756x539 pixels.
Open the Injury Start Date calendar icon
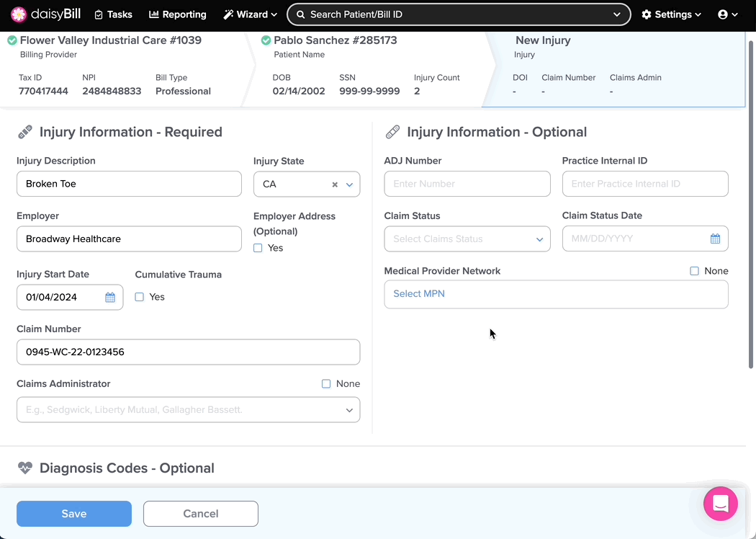coord(110,298)
